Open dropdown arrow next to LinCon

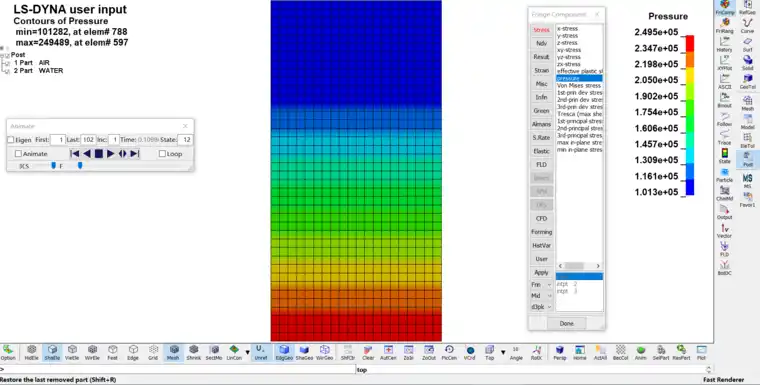pyautogui.click(x=248, y=353)
